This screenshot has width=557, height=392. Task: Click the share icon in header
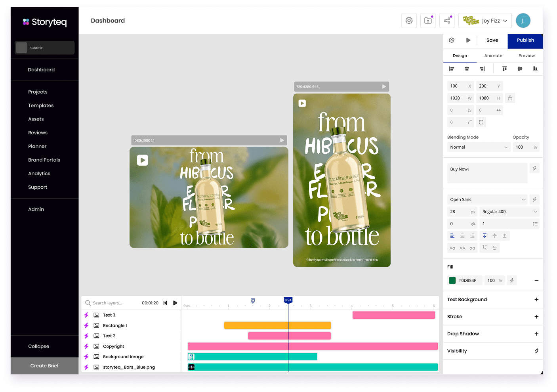click(x=447, y=21)
